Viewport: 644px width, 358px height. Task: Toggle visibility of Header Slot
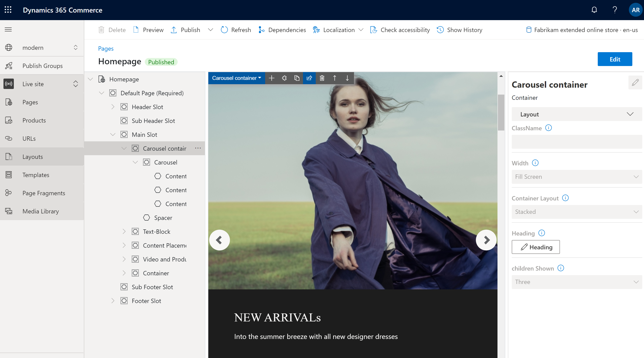[113, 107]
